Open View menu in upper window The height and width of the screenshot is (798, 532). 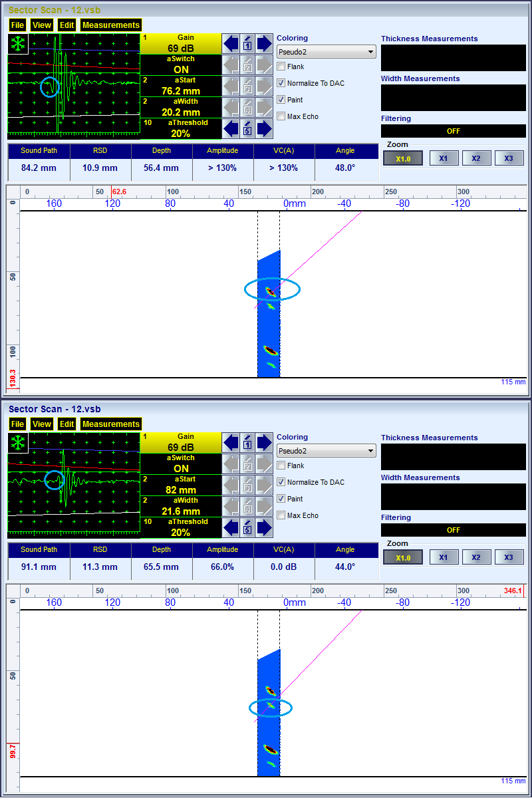click(42, 25)
